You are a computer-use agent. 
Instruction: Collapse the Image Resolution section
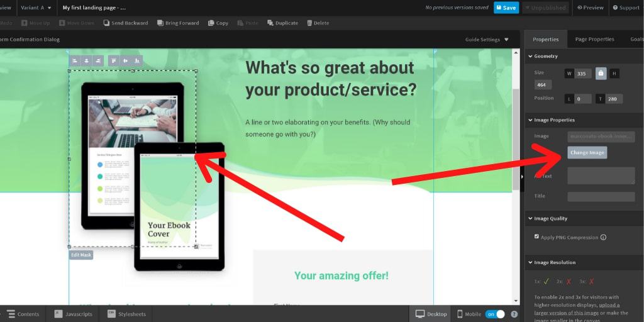tap(552, 262)
